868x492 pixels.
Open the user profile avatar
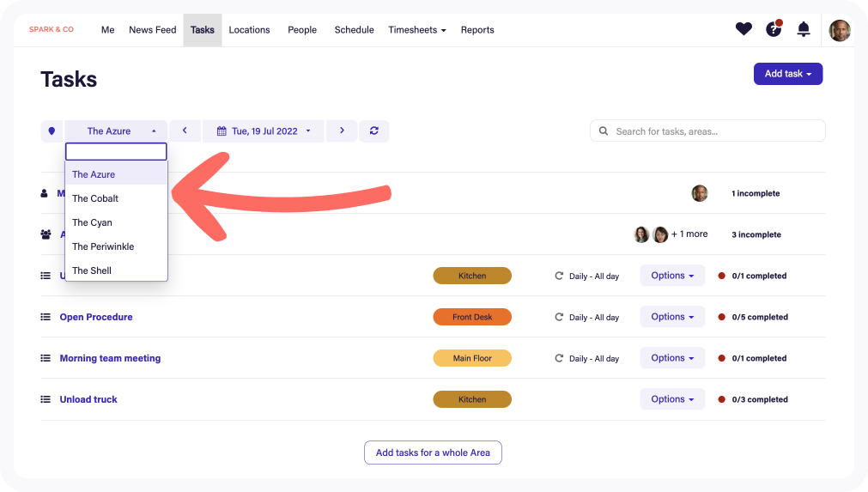click(839, 30)
